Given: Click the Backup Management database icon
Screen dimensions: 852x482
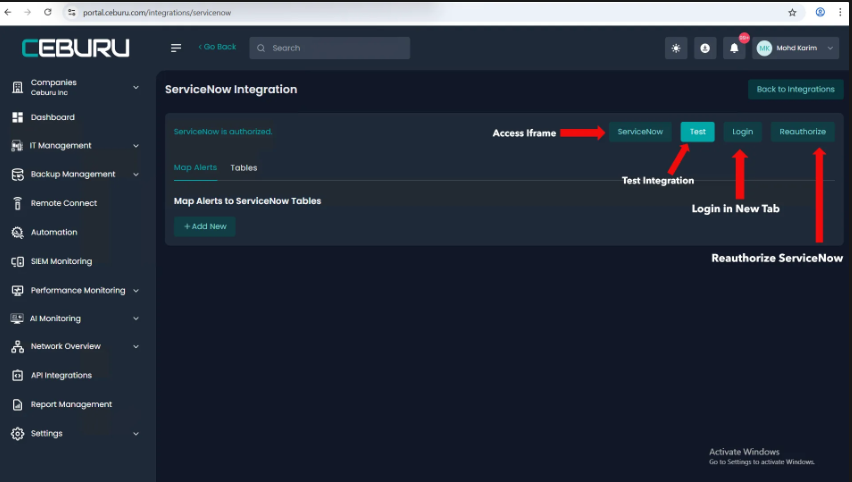Looking at the screenshot, I should pos(17,174).
